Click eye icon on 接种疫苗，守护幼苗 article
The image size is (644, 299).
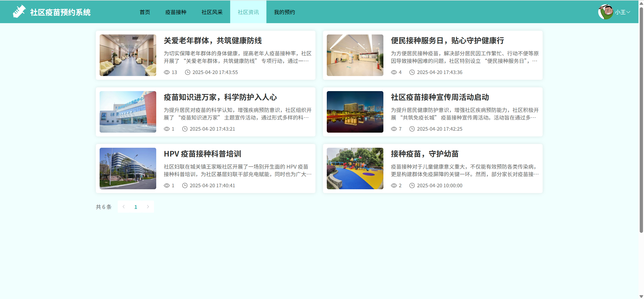(x=394, y=185)
